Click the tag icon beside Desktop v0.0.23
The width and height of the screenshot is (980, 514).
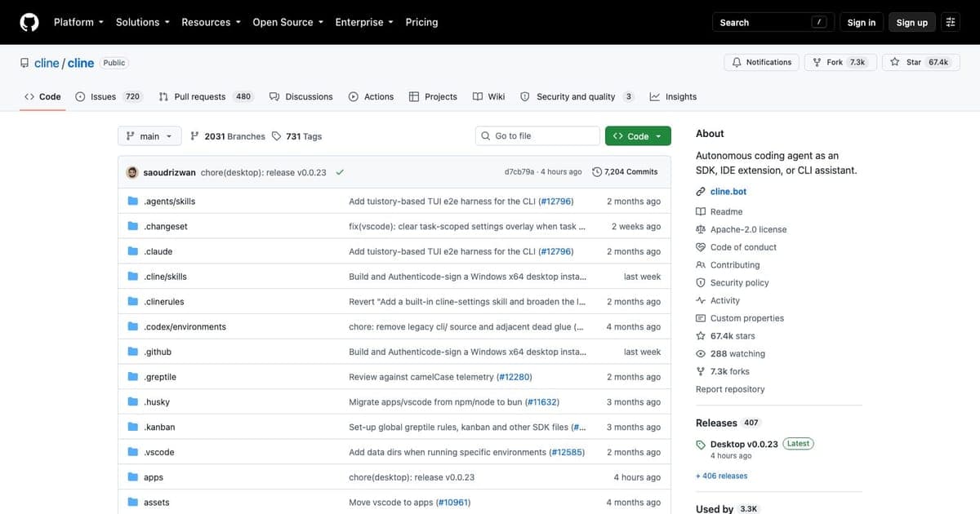tap(701, 445)
